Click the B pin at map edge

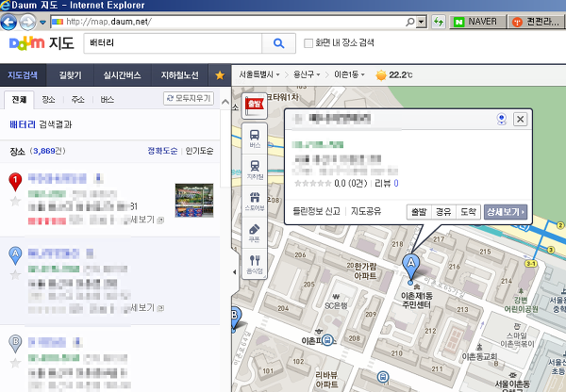[235, 318]
